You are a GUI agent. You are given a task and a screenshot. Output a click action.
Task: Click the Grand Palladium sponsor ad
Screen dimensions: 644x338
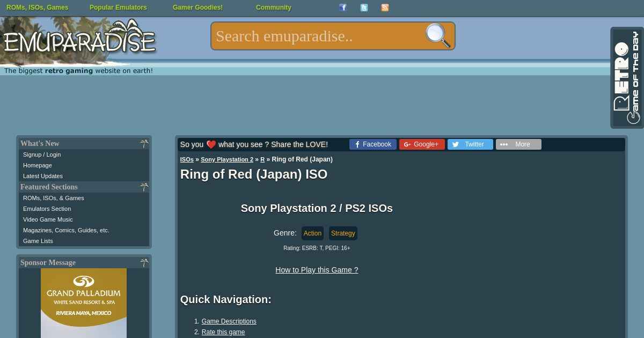[84, 303]
